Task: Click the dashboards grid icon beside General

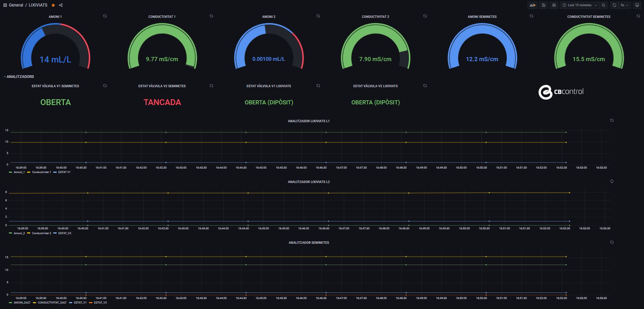Action: [5, 5]
